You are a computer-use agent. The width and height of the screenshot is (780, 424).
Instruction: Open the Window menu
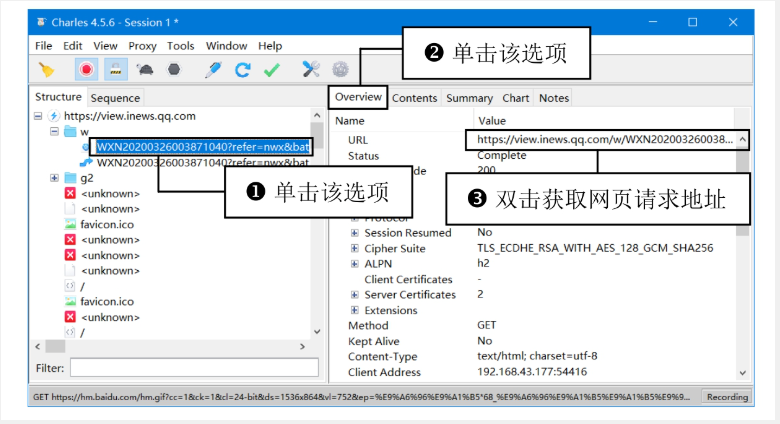pyautogui.click(x=226, y=46)
